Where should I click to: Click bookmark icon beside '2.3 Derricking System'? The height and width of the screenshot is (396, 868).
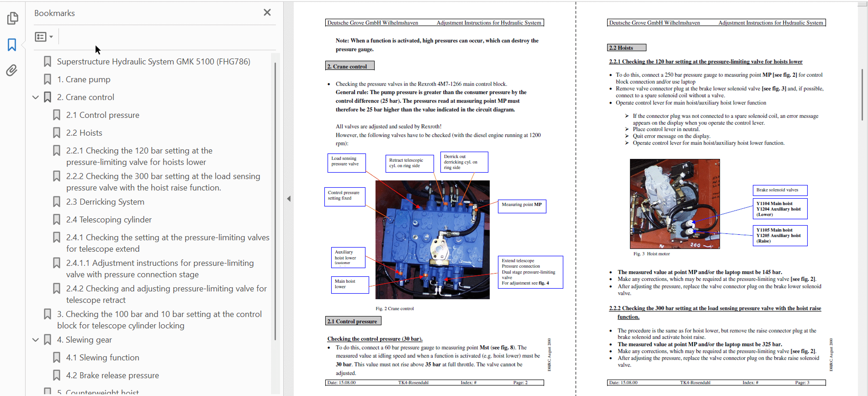tap(57, 202)
